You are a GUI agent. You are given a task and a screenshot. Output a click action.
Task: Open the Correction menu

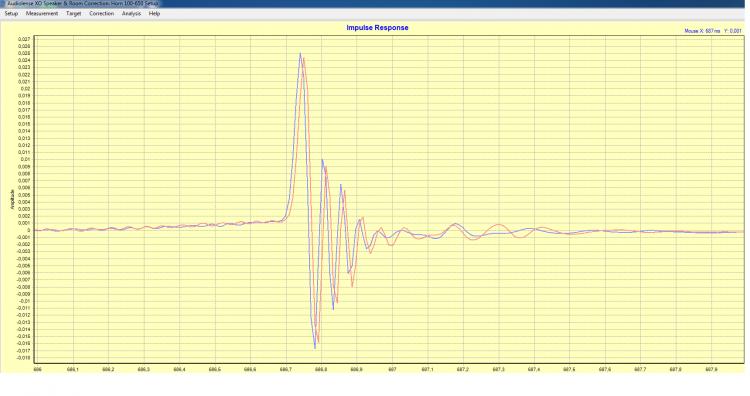point(101,13)
